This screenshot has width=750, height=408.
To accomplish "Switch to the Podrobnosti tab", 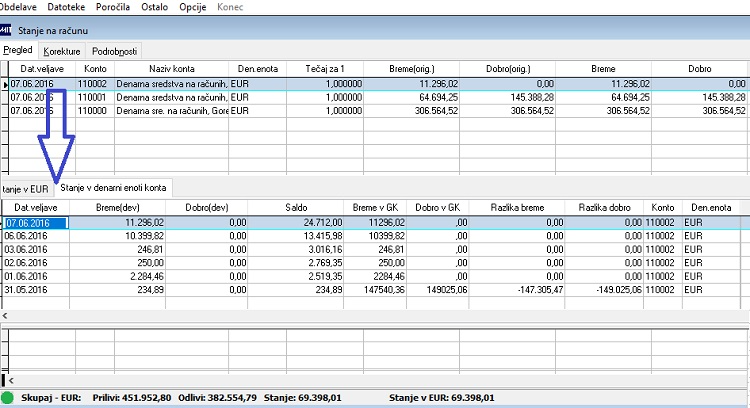I will [x=114, y=51].
